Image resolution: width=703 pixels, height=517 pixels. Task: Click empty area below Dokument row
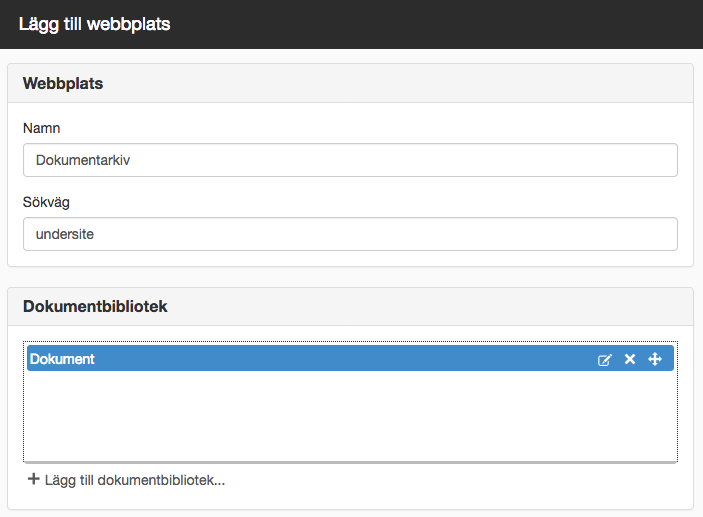coord(350,416)
